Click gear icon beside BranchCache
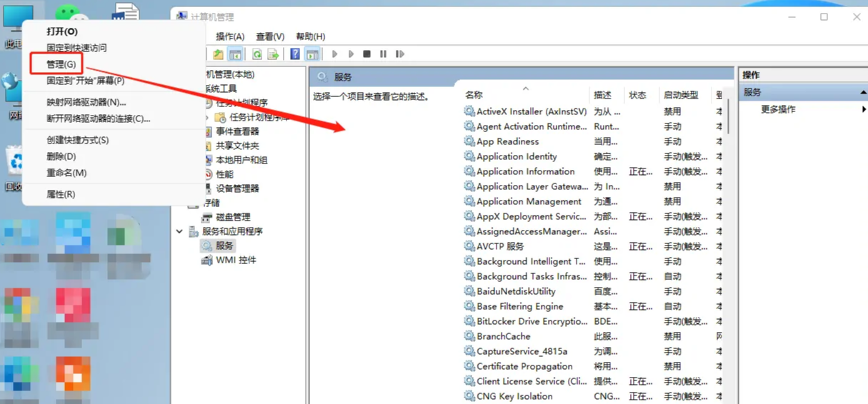The width and height of the screenshot is (868, 404). 469,336
